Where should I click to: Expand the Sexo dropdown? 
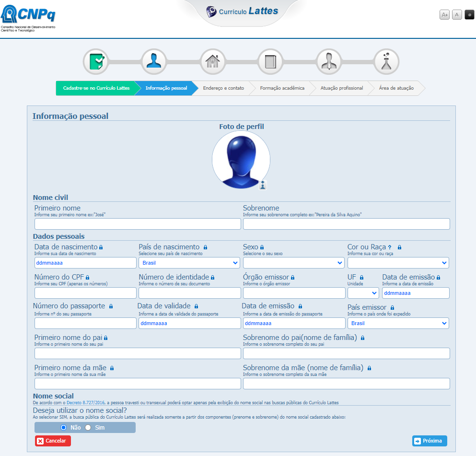point(293,263)
